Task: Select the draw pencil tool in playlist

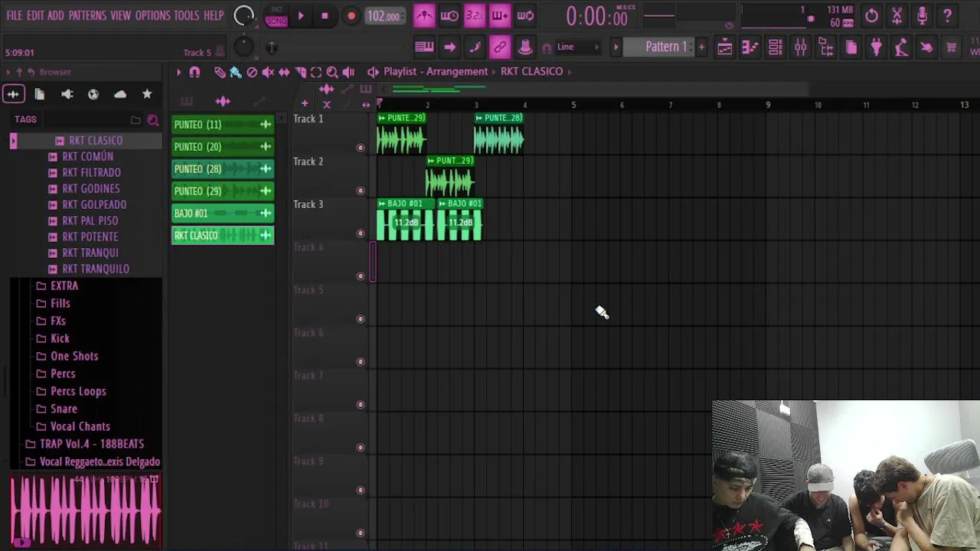Action: click(x=220, y=72)
